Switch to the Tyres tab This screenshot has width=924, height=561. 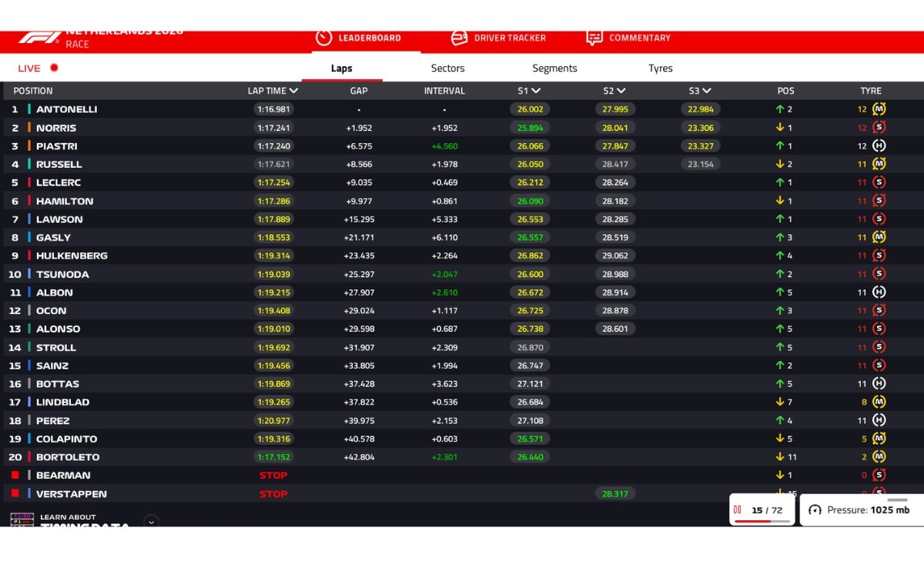(661, 68)
